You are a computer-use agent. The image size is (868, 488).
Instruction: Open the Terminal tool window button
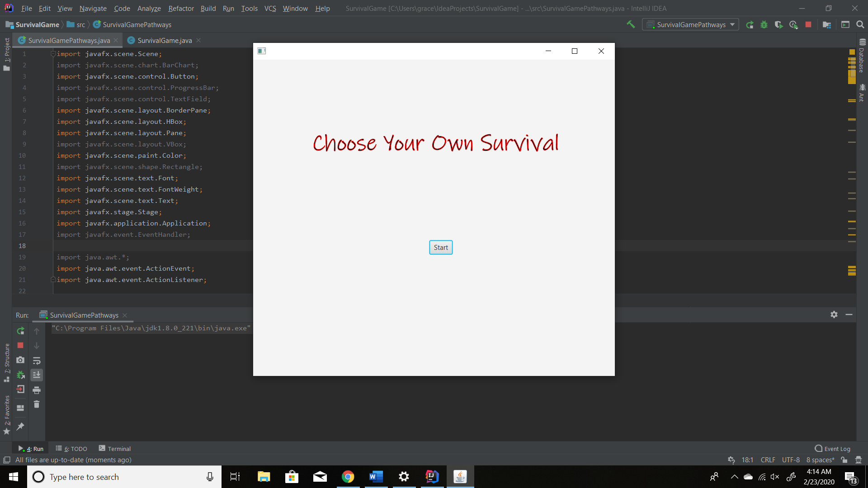click(x=115, y=449)
